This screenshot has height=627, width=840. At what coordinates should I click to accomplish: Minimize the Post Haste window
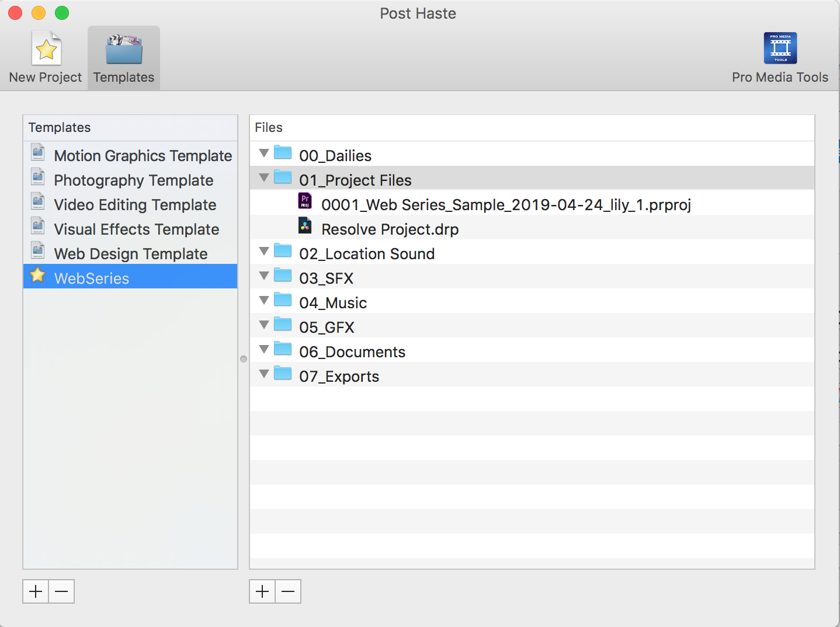[39, 13]
